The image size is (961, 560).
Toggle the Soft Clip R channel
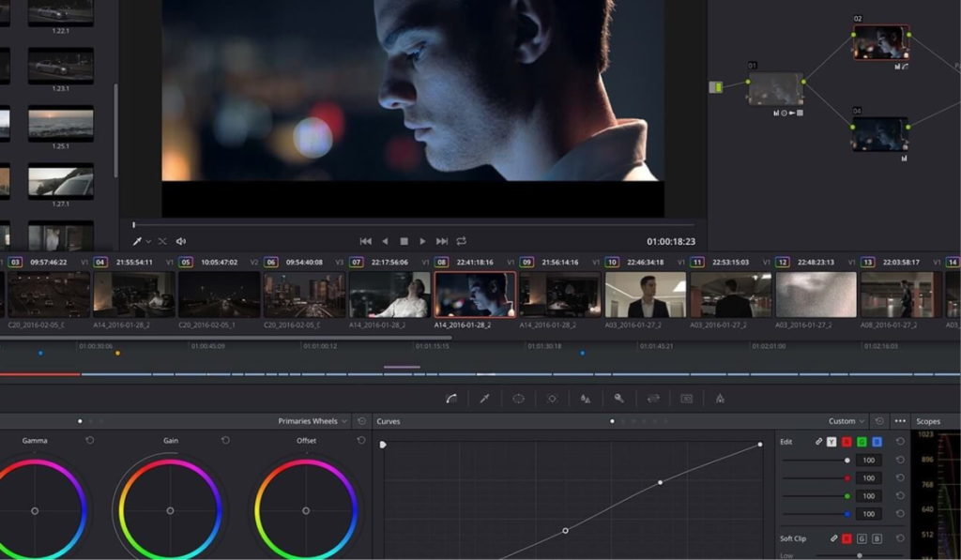coord(847,538)
